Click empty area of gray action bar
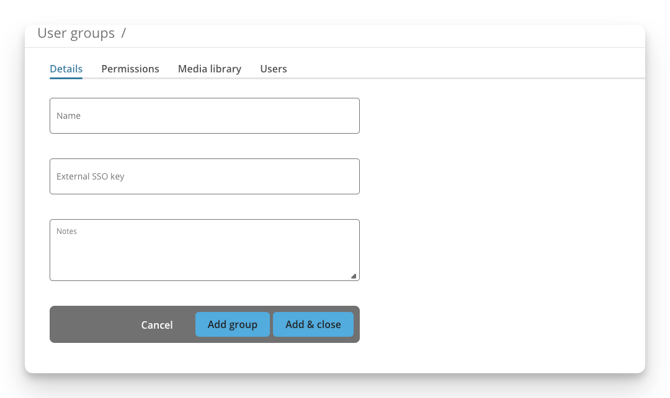The image size is (670, 398). pos(92,324)
